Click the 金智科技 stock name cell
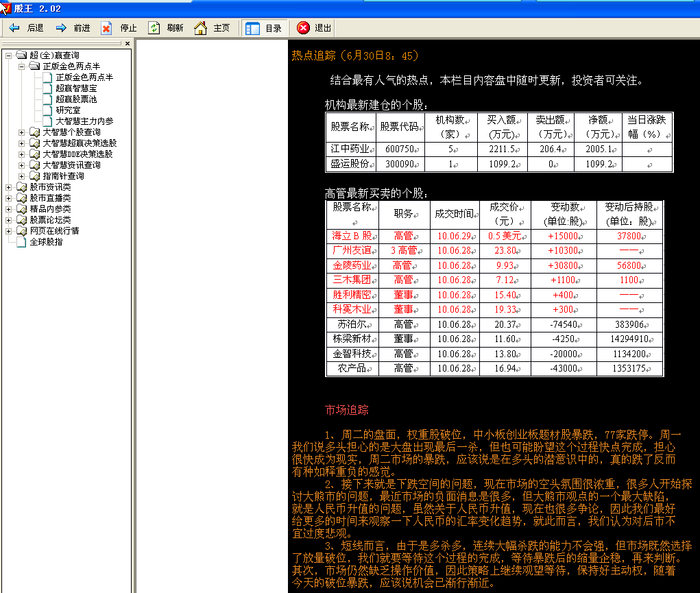The width and height of the screenshot is (700, 593). click(x=352, y=354)
